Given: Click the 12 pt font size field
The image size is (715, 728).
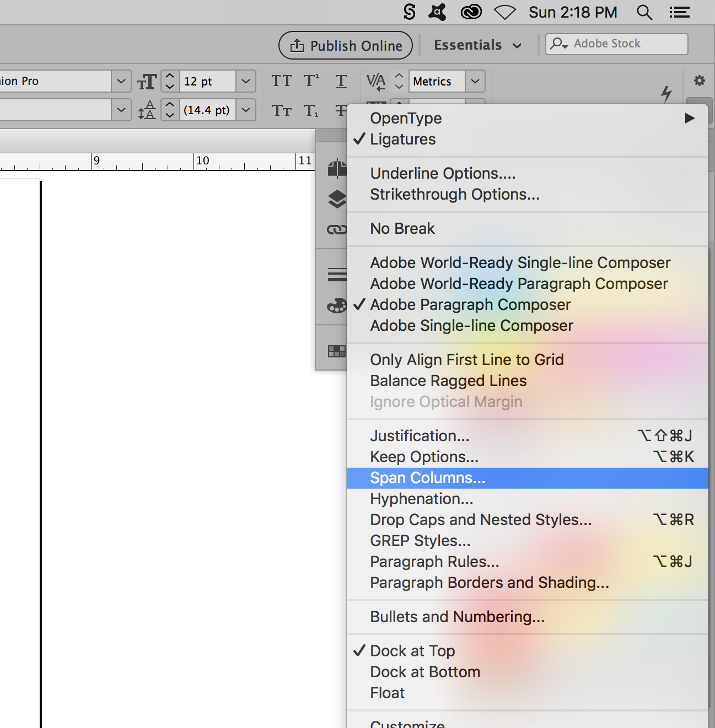Looking at the screenshot, I should [x=208, y=81].
